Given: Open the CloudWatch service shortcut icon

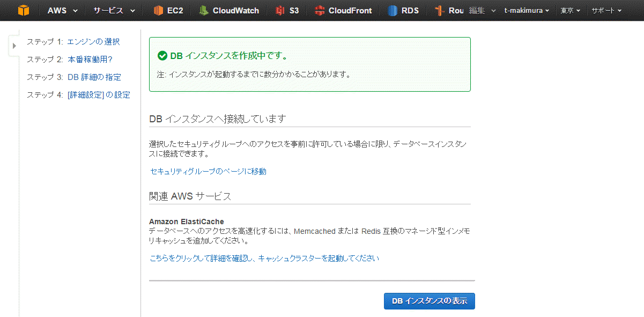Looking at the screenshot, I should tap(203, 10).
